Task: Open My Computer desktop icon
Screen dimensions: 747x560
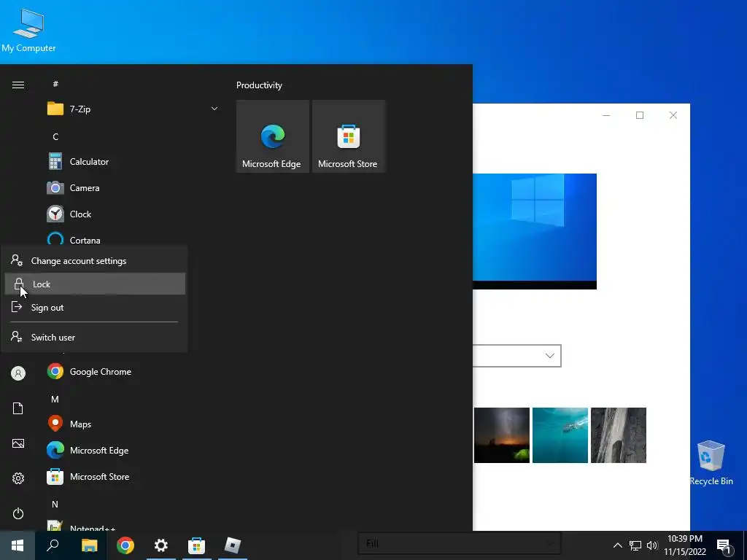Action: click(28, 30)
